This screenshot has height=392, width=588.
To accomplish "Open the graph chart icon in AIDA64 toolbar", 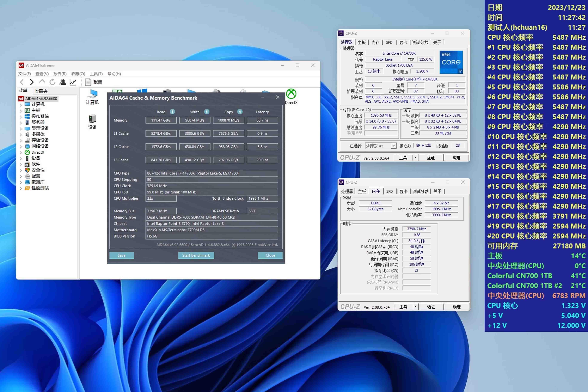I will pyautogui.click(x=73, y=82).
